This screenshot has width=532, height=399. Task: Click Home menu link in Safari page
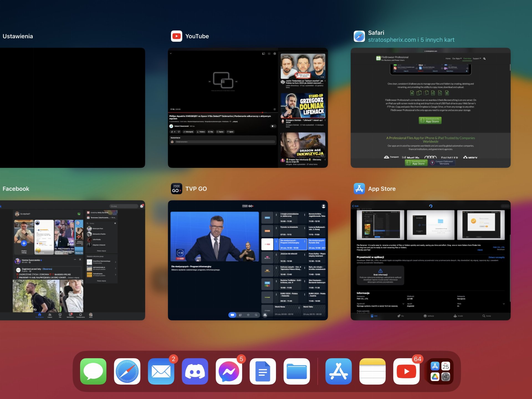coord(448,58)
